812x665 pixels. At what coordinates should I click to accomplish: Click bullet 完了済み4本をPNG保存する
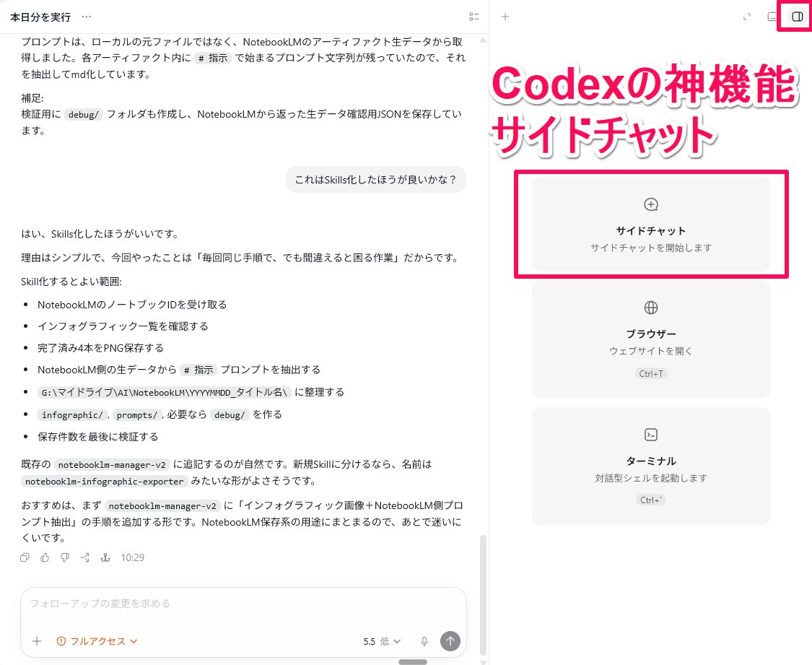click(x=100, y=348)
